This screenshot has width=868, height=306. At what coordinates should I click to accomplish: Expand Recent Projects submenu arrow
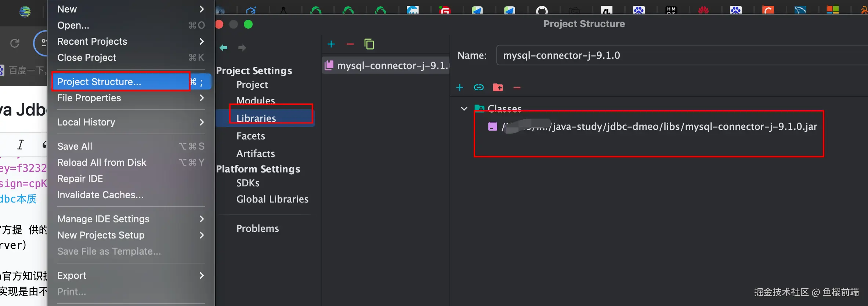[202, 41]
